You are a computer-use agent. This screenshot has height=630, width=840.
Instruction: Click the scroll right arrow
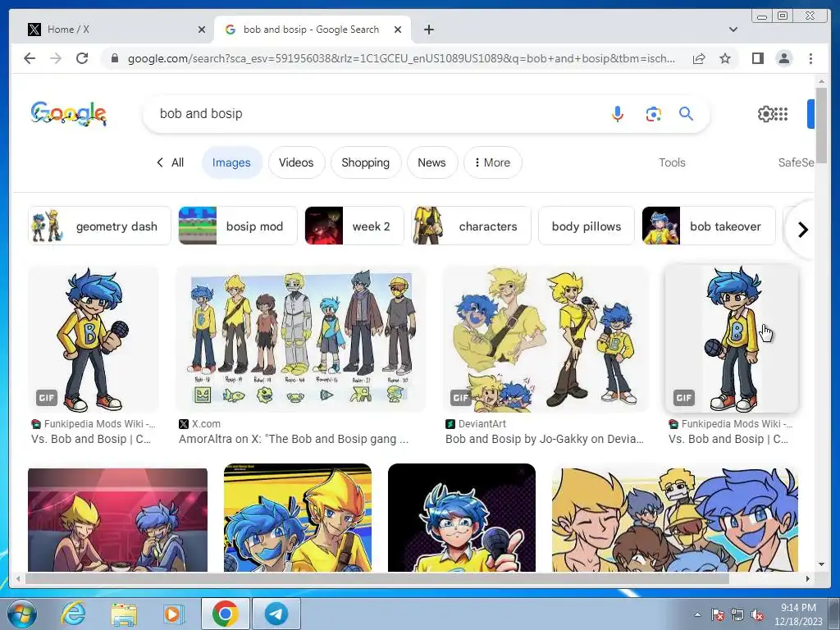coord(808,578)
